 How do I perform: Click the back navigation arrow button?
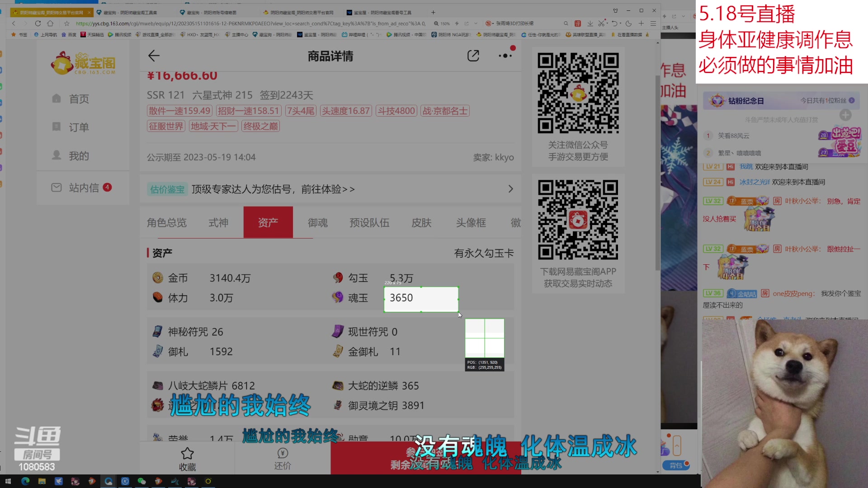(153, 56)
